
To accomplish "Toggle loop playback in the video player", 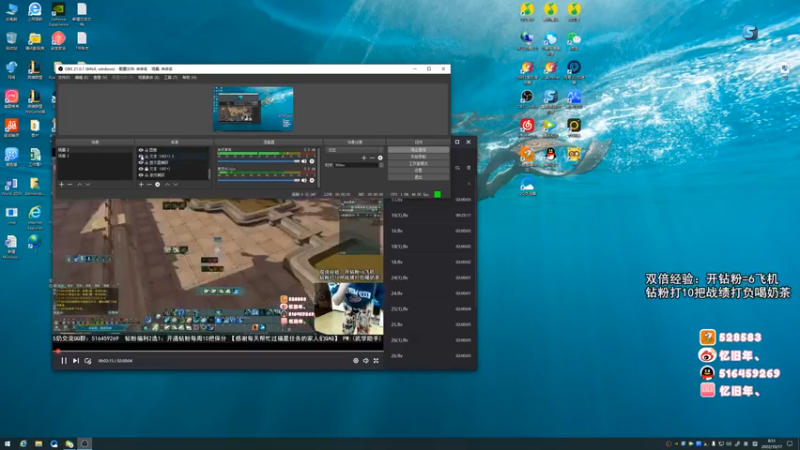I will pyautogui.click(x=88, y=361).
